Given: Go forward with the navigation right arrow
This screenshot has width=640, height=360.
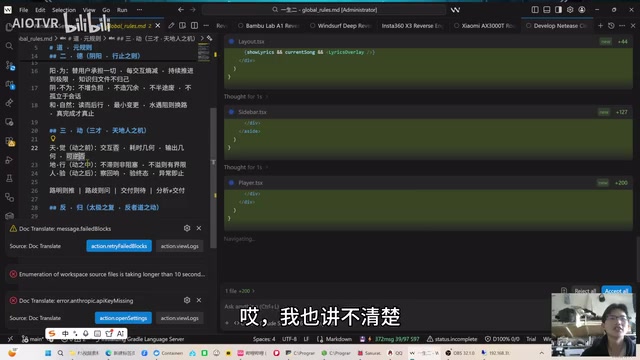Looking at the screenshot, I should pos(193,10).
